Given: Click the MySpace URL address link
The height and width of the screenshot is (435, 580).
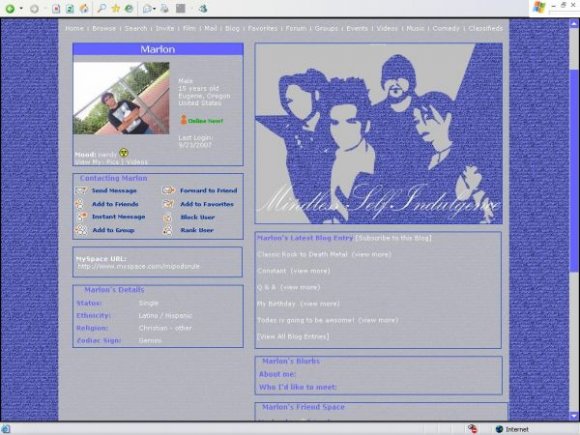Looking at the screenshot, I should 138,266.
